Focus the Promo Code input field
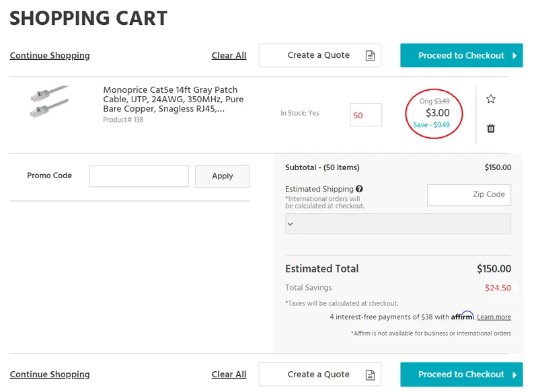The image size is (538, 392). (139, 176)
